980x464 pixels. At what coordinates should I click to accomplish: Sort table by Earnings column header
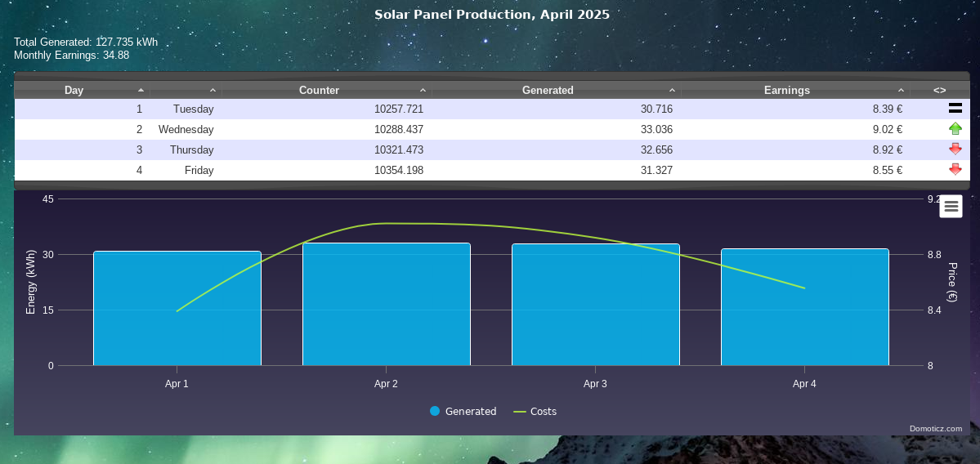click(795, 90)
